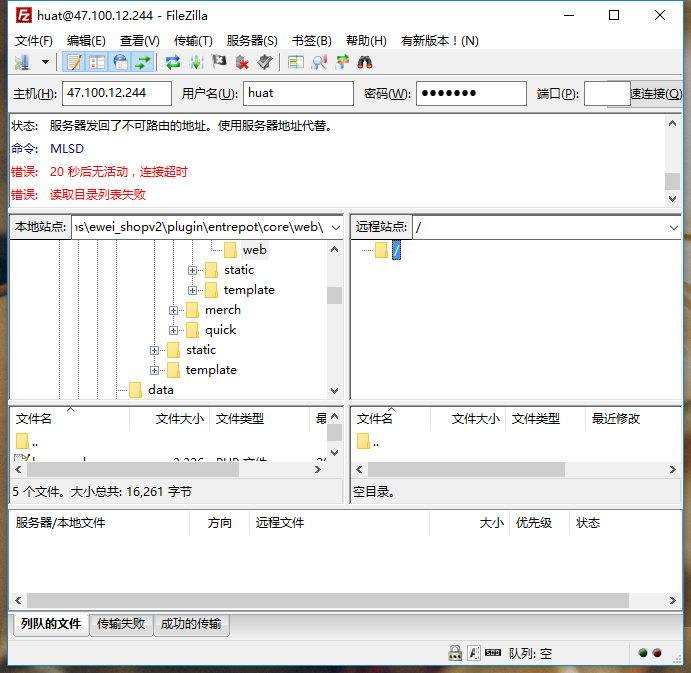Toggle directory comparison icon
691x673 pixels.
pyautogui.click(x=319, y=62)
